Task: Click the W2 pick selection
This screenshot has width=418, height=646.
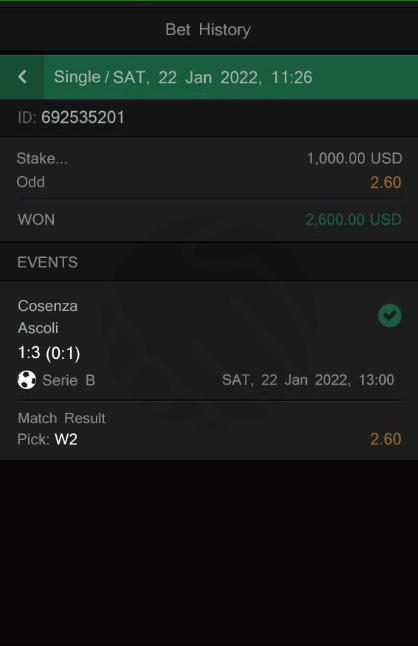Action: 66,439
